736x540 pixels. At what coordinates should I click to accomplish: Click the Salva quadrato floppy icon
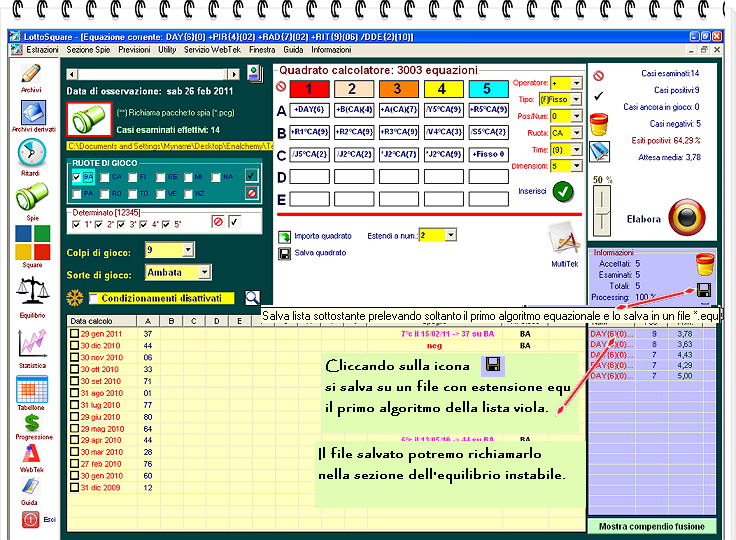pos(284,254)
